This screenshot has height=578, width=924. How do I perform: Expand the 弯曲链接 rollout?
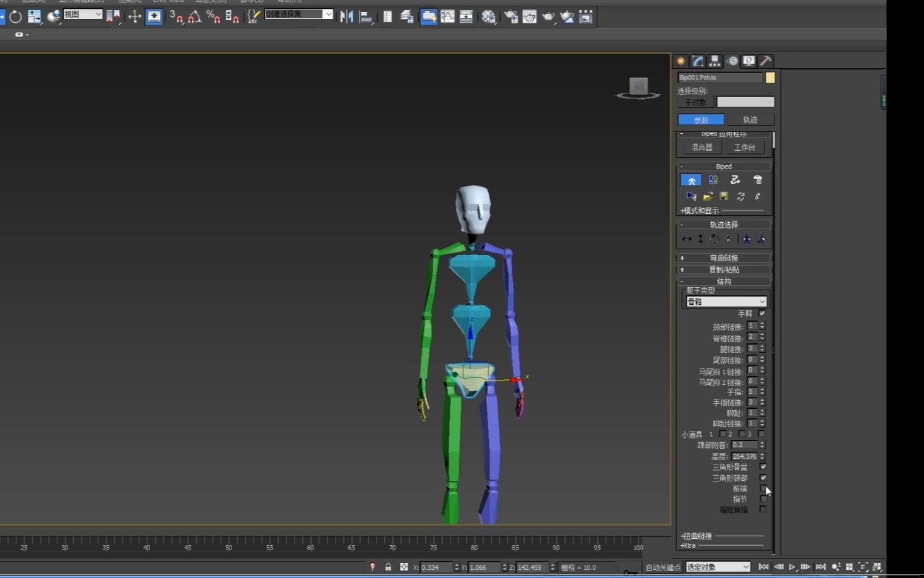(723, 258)
